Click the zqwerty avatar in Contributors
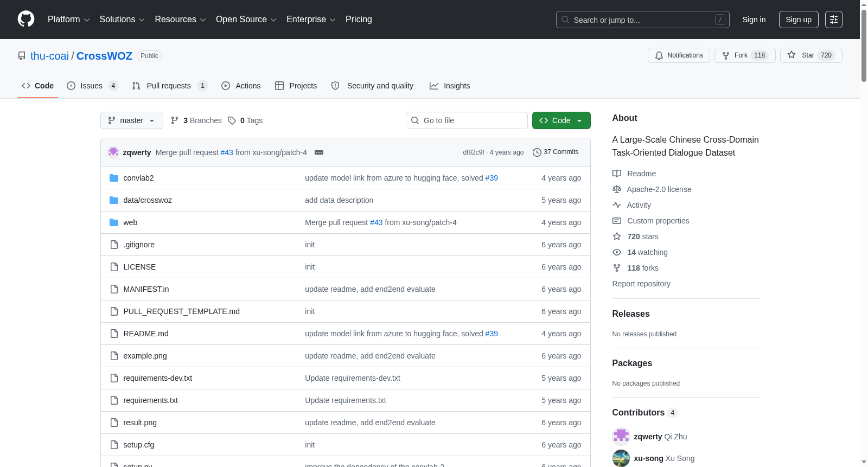Image resolution: width=868 pixels, height=467 pixels. tap(621, 437)
